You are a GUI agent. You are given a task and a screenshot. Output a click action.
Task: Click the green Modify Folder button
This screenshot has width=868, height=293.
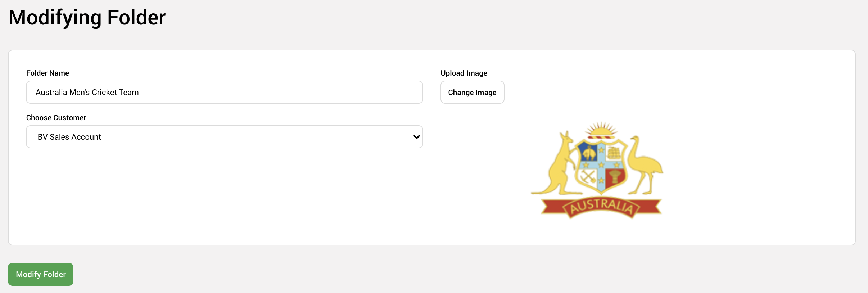(x=41, y=274)
